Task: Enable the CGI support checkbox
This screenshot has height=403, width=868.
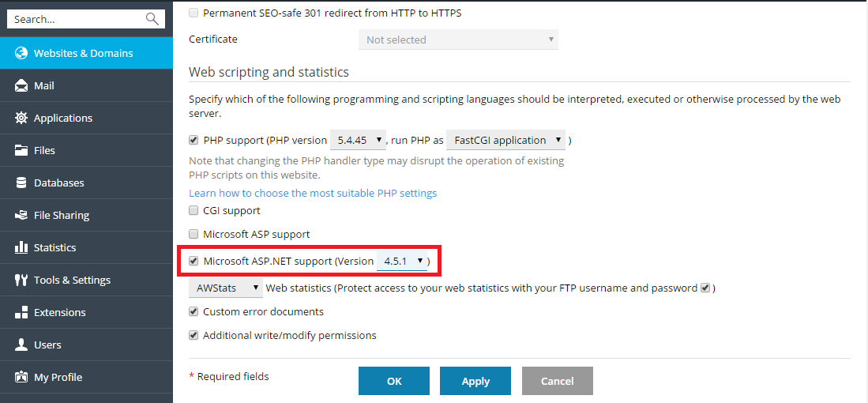Action: [194, 210]
